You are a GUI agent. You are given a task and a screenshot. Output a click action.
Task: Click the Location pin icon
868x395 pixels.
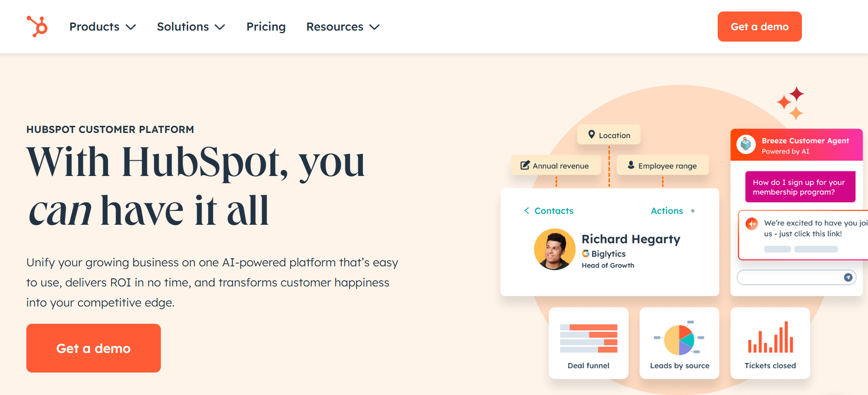pyautogui.click(x=591, y=135)
